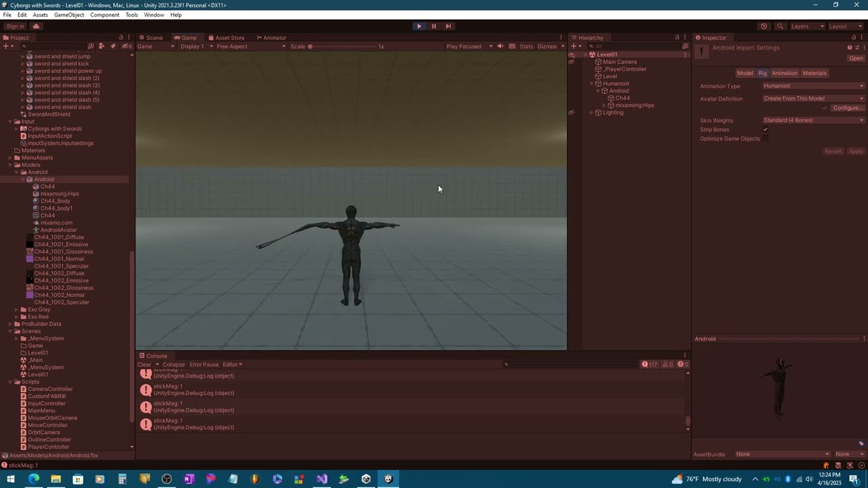This screenshot has height=488, width=868.
Task: Uncheck the Strip Bones checkbox
Action: click(x=766, y=129)
